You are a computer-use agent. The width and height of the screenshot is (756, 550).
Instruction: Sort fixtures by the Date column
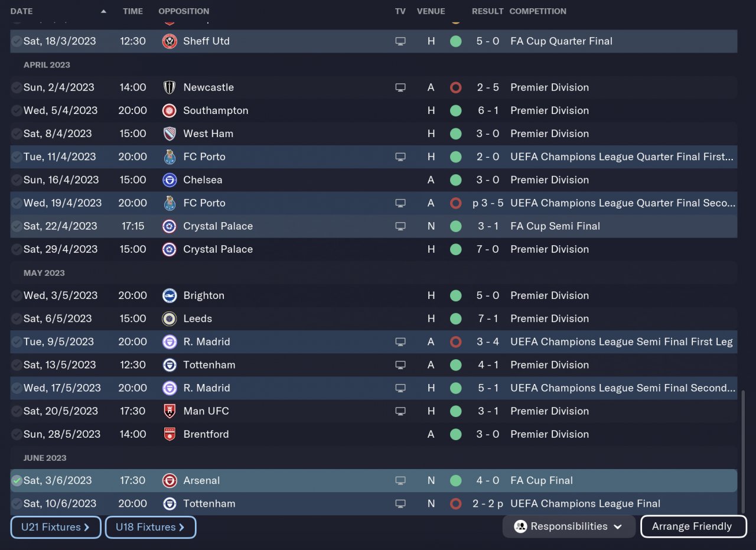tap(22, 11)
